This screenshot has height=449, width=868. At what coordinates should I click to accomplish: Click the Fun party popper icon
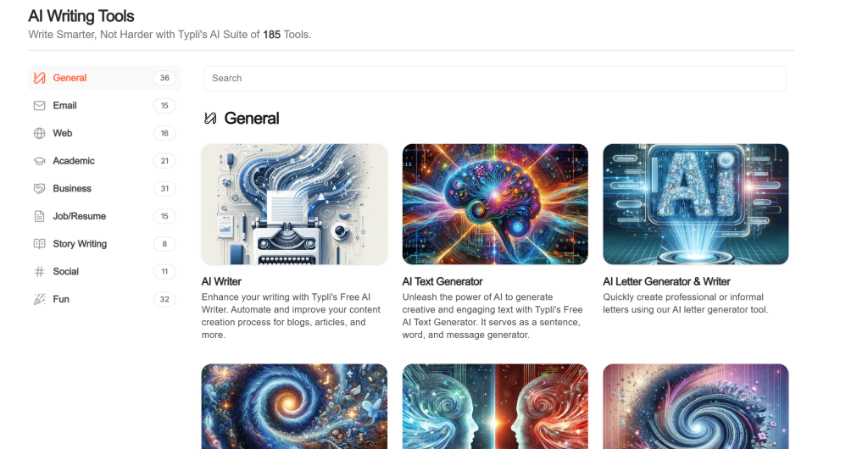(x=39, y=299)
